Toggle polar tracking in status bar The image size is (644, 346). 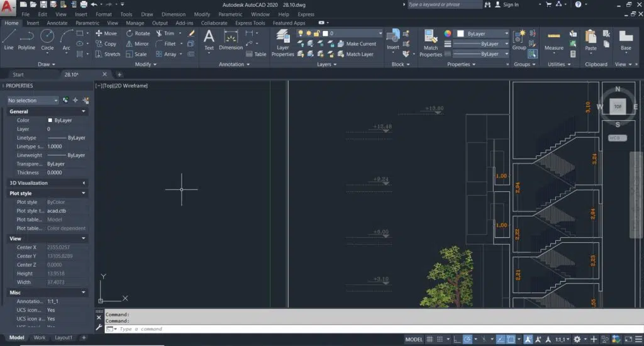coord(467,339)
